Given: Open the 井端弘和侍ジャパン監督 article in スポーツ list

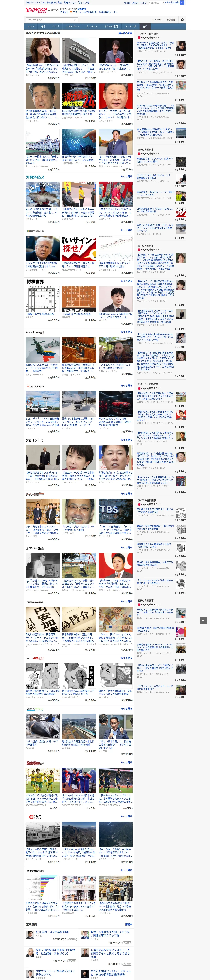Looking at the screenshot, I should (156, 459).
